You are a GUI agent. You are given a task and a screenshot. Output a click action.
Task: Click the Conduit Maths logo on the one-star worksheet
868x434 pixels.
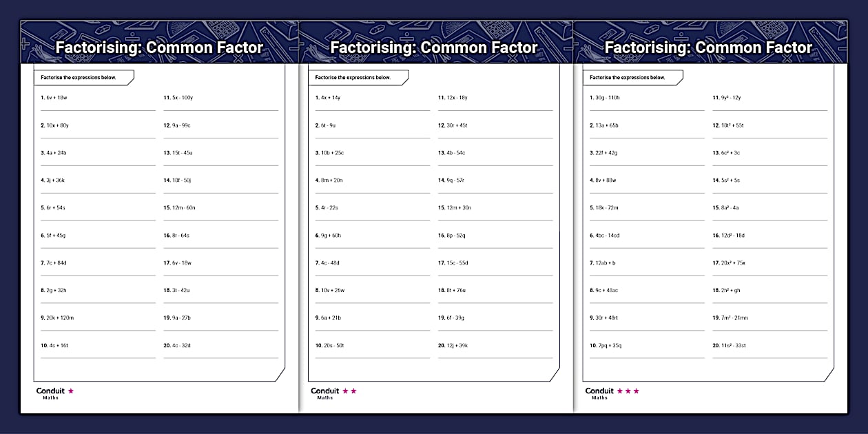pos(50,393)
